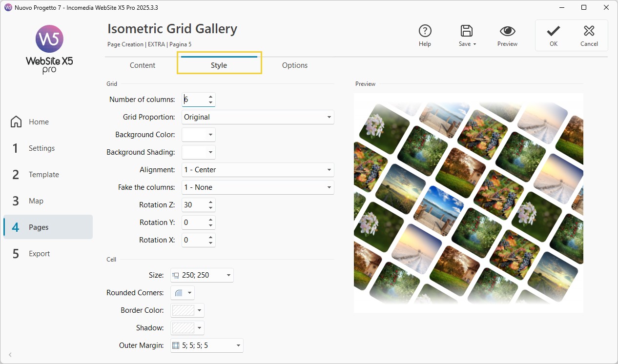
Task: Click the Rotation Z value field
Action: (194, 205)
